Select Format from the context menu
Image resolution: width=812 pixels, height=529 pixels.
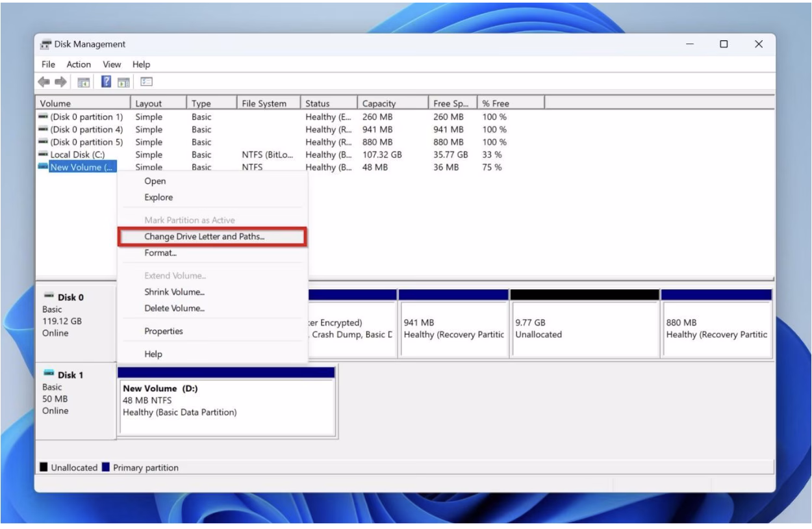pos(160,253)
